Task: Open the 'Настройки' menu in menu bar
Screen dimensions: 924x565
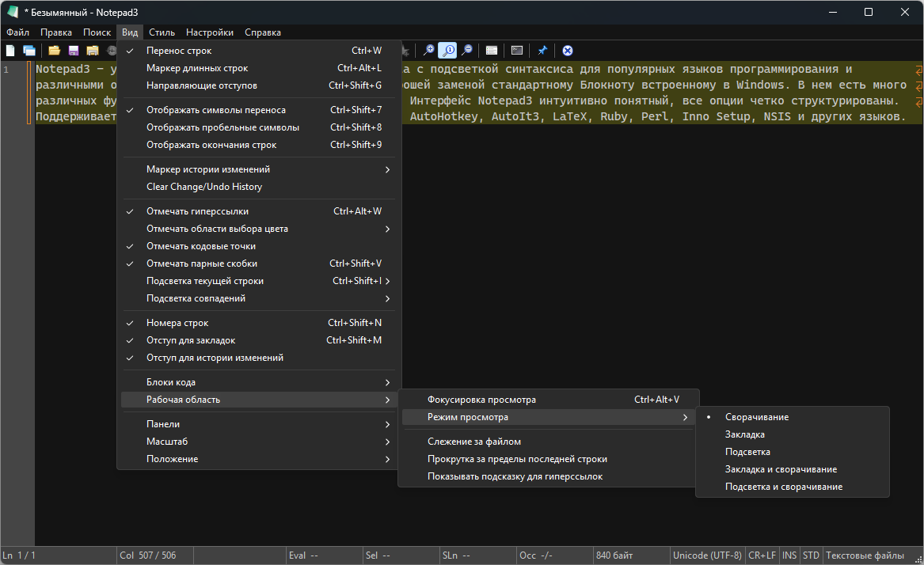Action: tap(210, 32)
